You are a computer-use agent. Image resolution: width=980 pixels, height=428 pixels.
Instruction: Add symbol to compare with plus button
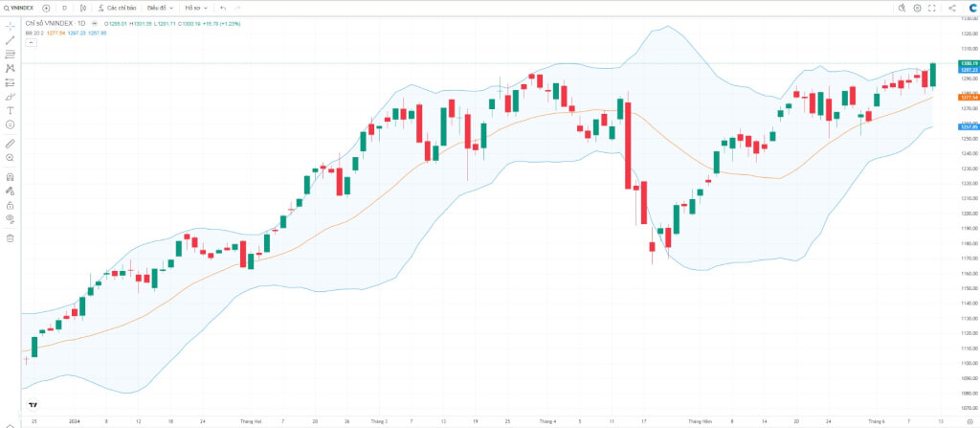pyautogui.click(x=46, y=8)
